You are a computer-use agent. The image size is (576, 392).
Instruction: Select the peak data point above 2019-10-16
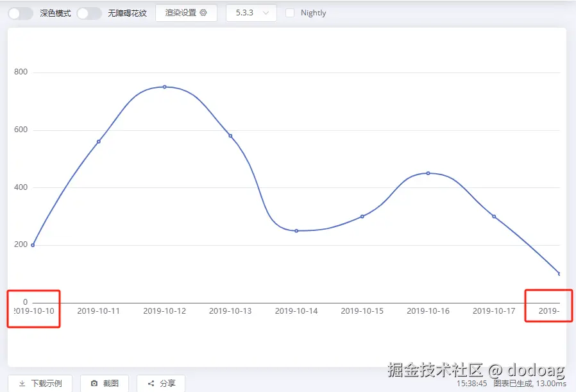pyautogui.click(x=428, y=173)
